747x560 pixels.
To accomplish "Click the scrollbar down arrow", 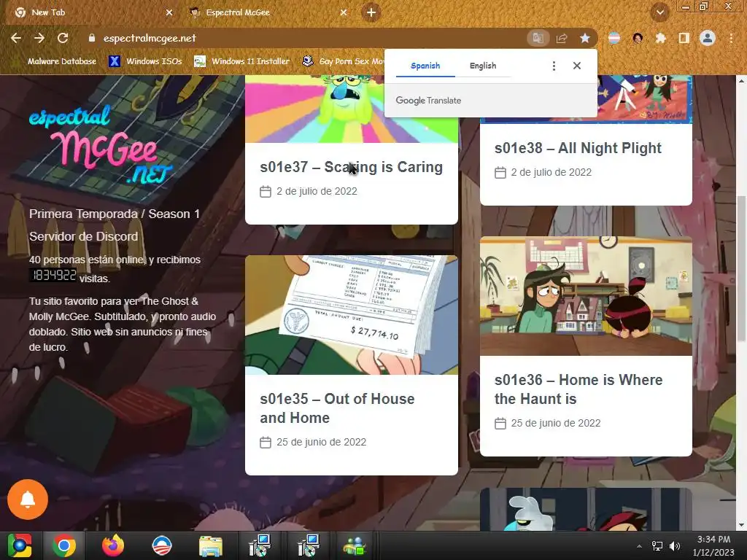I will click(741, 525).
